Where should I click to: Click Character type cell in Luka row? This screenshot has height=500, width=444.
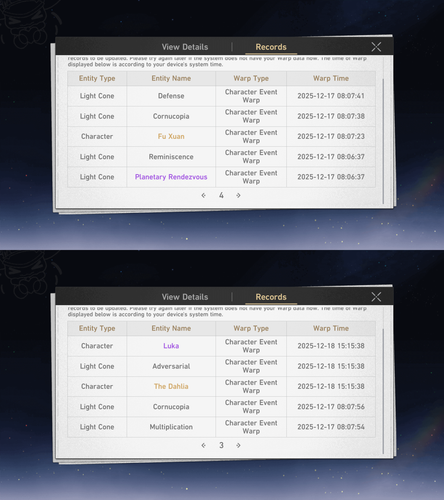coord(97,346)
